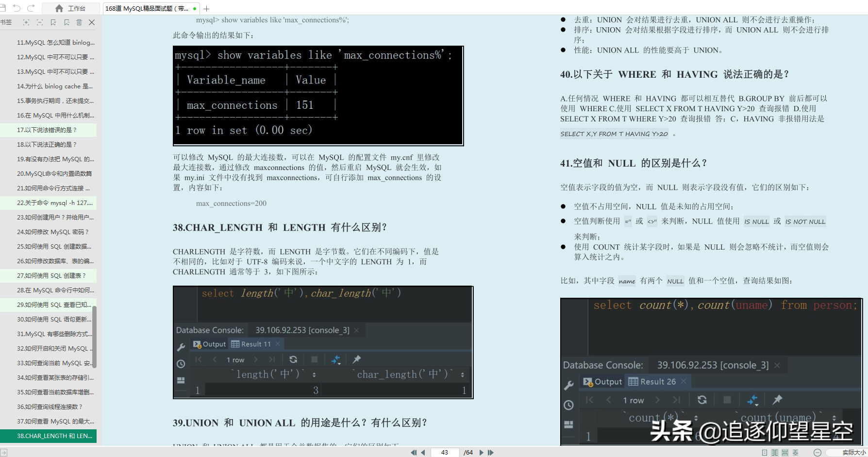This screenshot has height=457, width=868.
Task: Jump to the last page
Action: coord(491,452)
